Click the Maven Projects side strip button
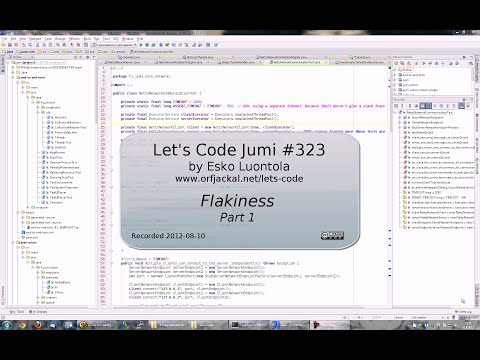480x360 pixels. coord(477,69)
